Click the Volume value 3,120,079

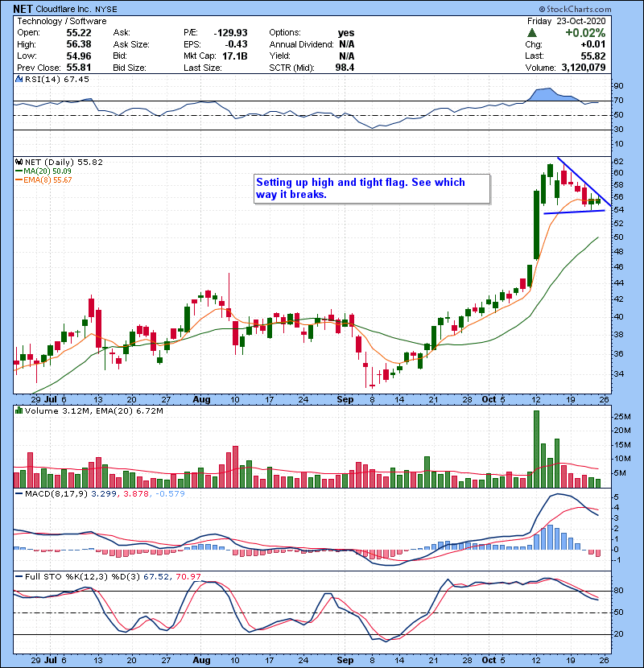584,68
